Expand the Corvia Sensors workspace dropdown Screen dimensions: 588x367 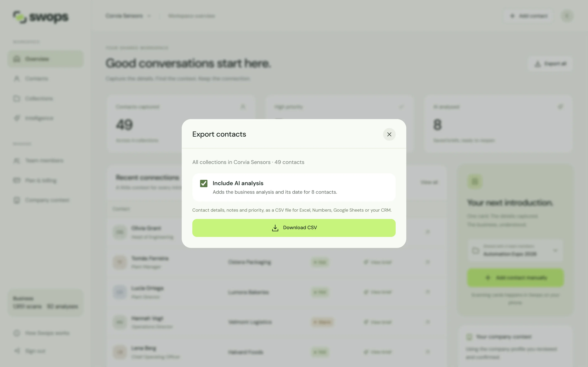point(128,16)
